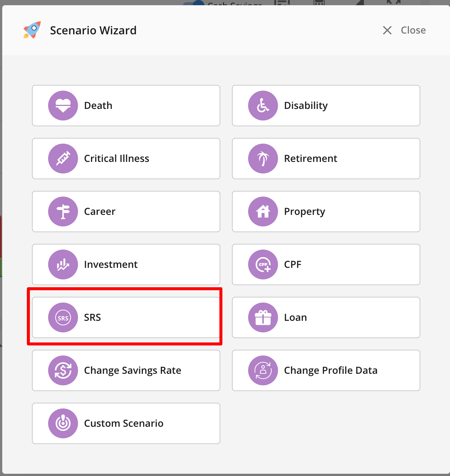450x476 pixels.
Task: Open the Investment scenario
Action: [x=126, y=264]
